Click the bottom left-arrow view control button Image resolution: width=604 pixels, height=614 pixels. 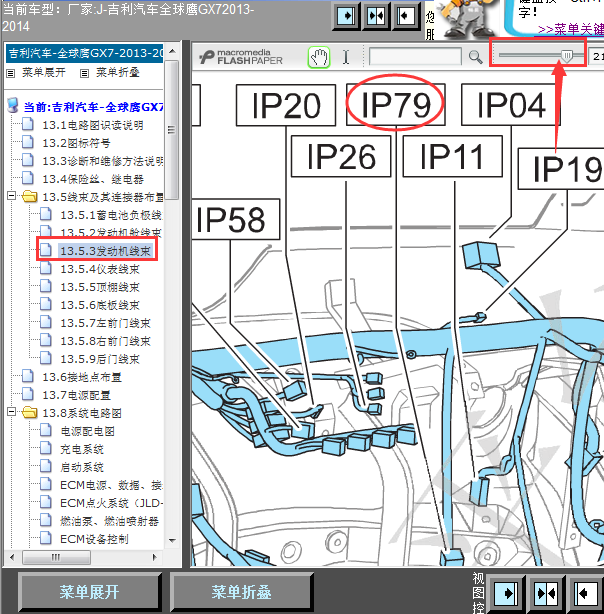click(x=586, y=594)
